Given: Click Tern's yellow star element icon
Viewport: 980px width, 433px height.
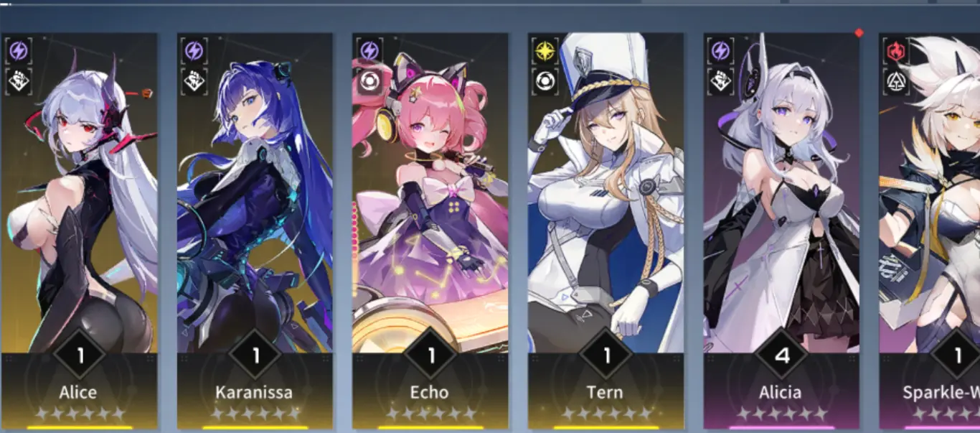Looking at the screenshot, I should coord(545,51).
